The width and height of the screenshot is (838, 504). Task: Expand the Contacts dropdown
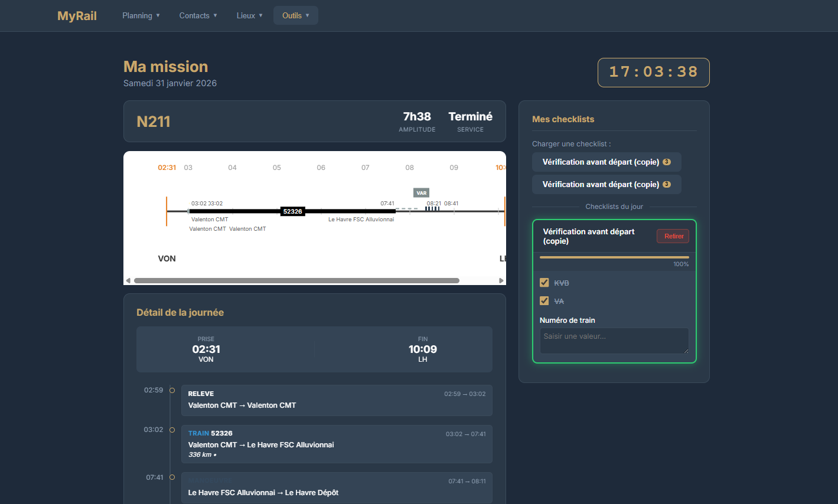coord(198,16)
